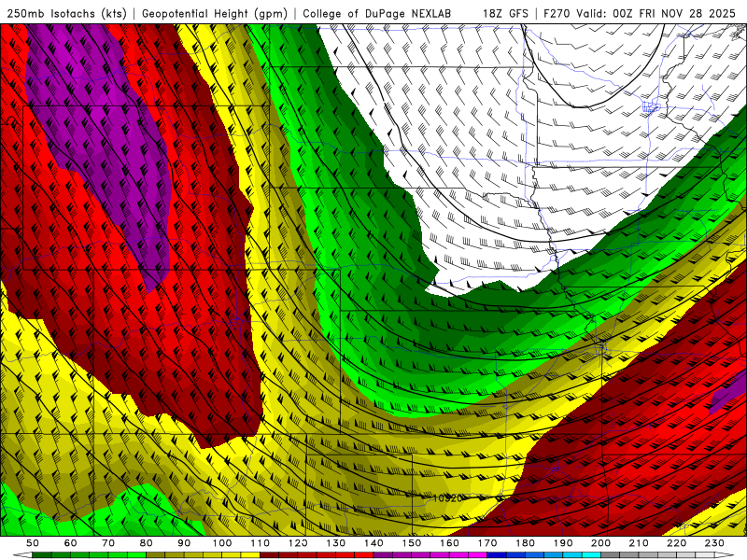Click the 'Geopotential Height (gpm)' header label
747x560 pixels.
[x=215, y=13]
